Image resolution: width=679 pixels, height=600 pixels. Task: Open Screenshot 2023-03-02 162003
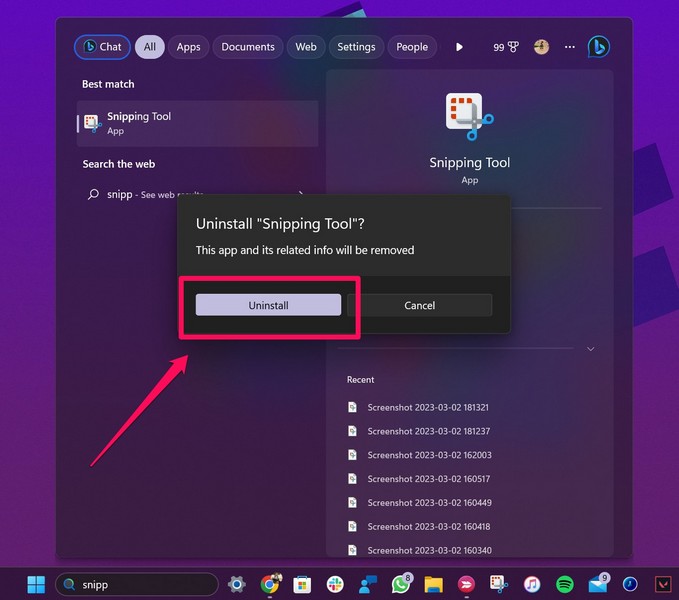click(x=430, y=455)
